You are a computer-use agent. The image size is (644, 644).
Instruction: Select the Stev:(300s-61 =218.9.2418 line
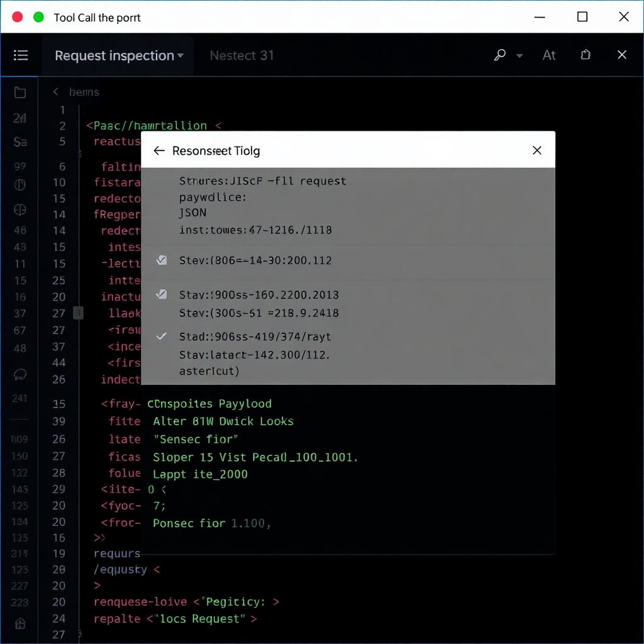[x=258, y=313]
